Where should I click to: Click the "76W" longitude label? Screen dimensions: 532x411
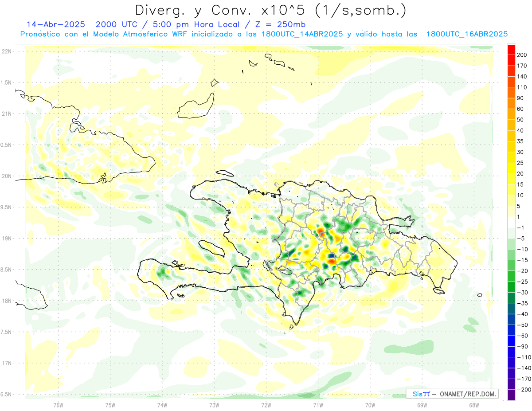[58, 405]
